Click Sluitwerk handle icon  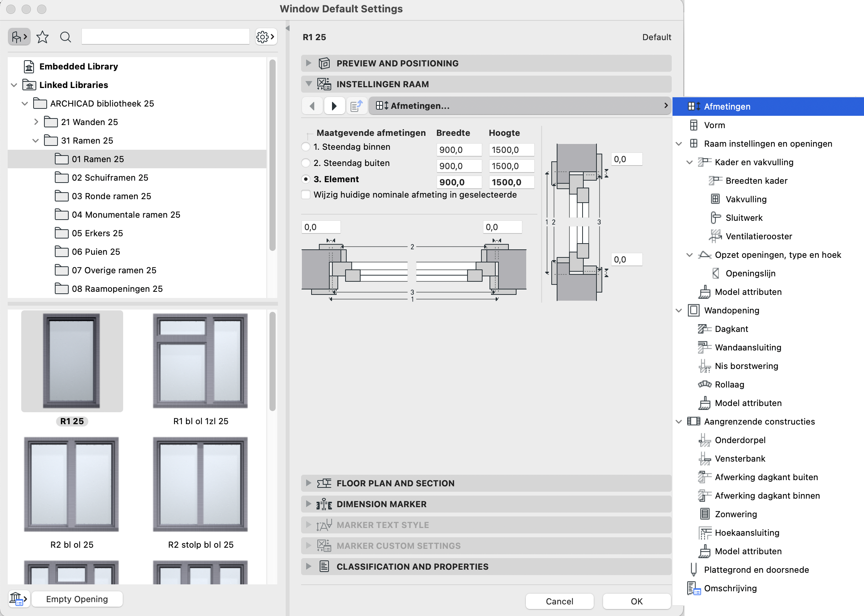[x=715, y=218]
